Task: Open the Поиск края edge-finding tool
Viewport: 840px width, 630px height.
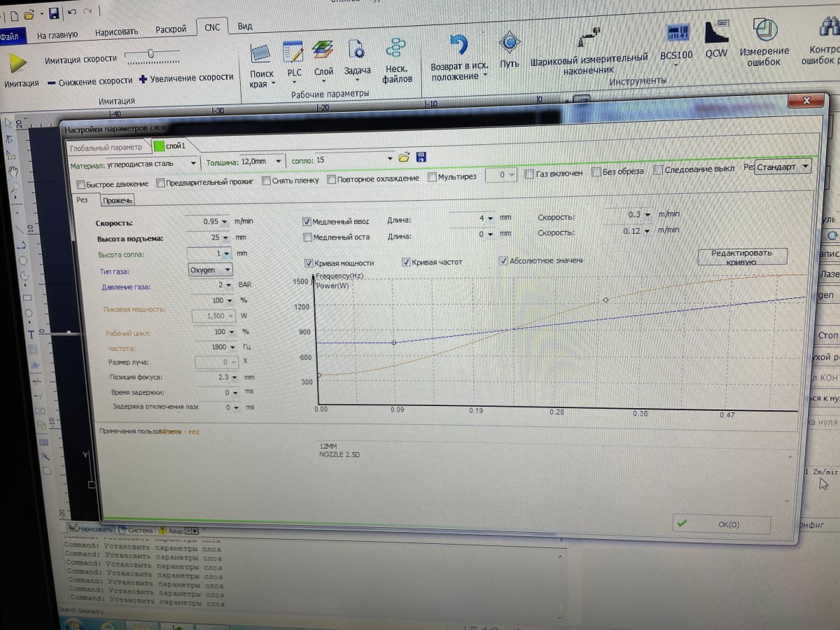Action: 261,53
